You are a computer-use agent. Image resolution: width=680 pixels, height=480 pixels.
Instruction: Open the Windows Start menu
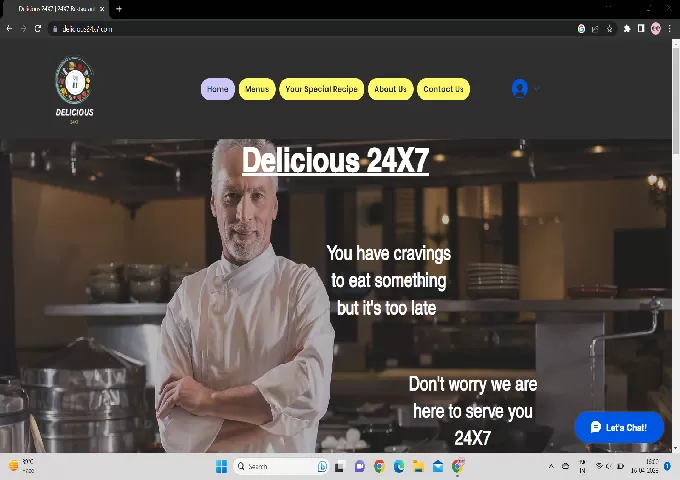(x=221, y=466)
